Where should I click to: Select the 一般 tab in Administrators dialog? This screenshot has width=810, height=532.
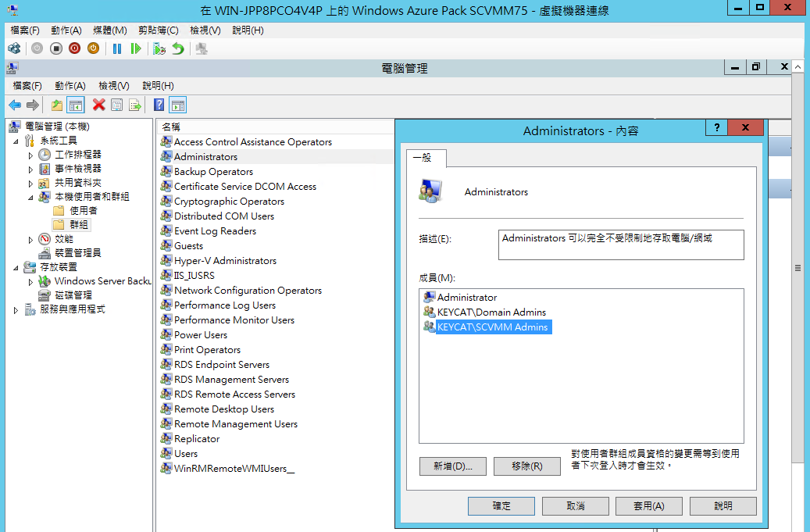[426, 158]
